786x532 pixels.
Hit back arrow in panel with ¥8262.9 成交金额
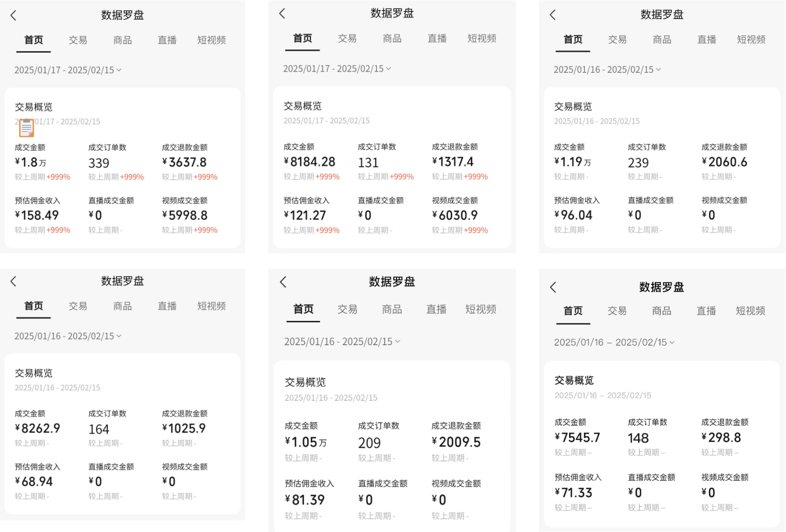click(13, 282)
